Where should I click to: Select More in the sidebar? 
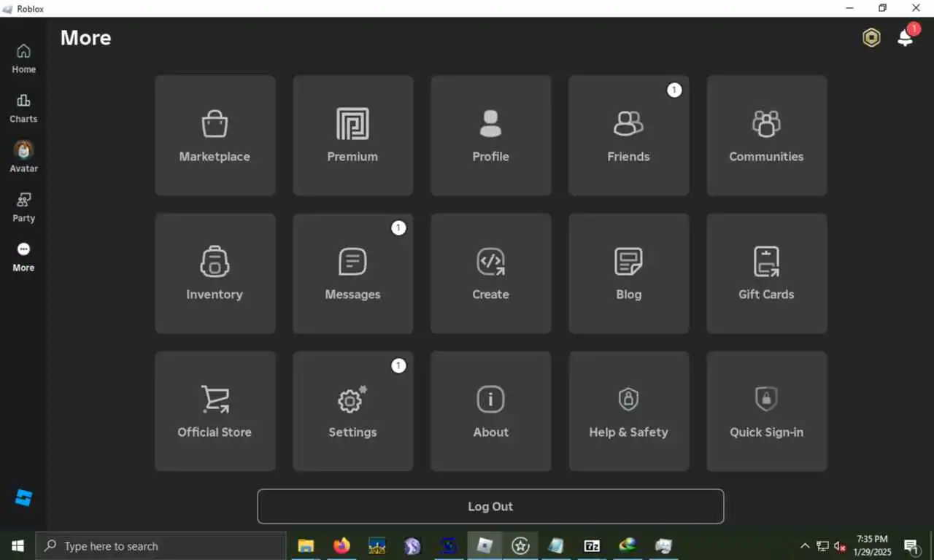click(x=23, y=257)
